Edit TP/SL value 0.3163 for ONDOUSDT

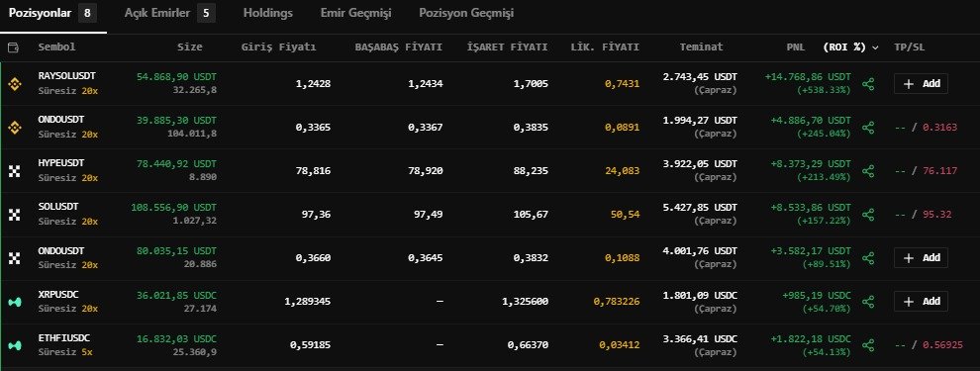[x=939, y=128]
